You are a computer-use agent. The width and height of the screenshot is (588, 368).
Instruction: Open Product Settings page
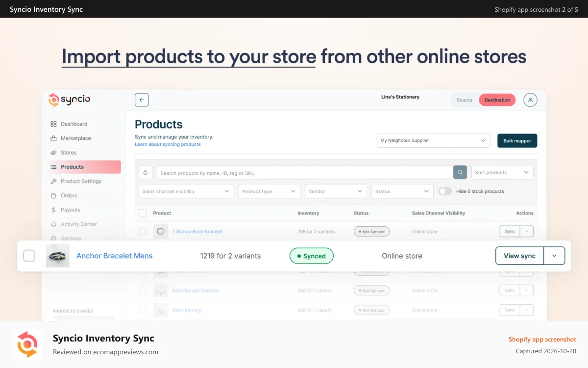click(x=81, y=181)
